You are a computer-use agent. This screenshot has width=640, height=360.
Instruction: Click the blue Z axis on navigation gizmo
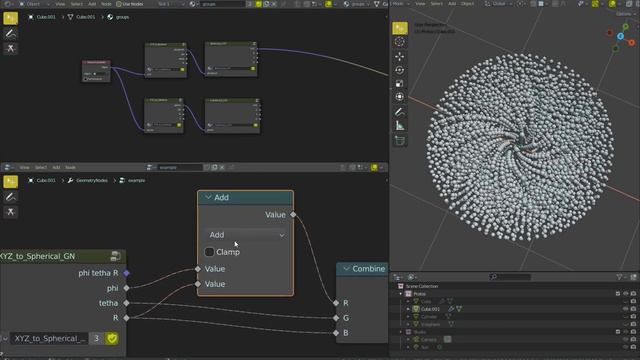coord(620,36)
